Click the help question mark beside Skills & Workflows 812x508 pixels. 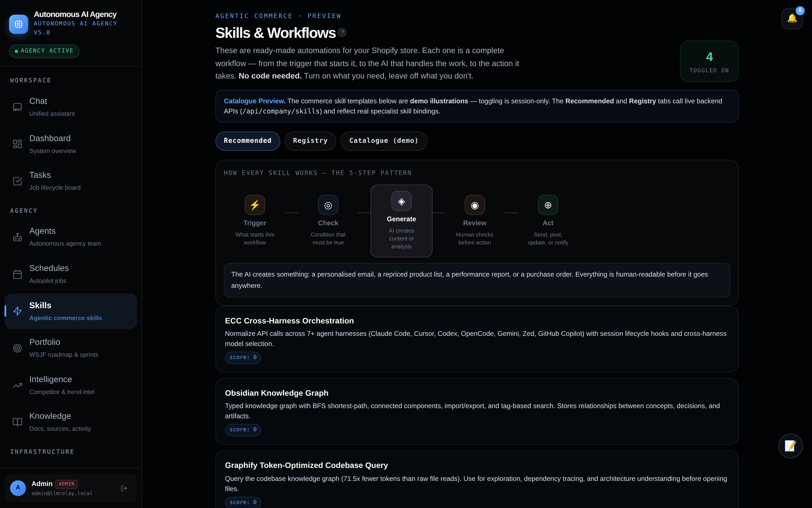point(342,32)
